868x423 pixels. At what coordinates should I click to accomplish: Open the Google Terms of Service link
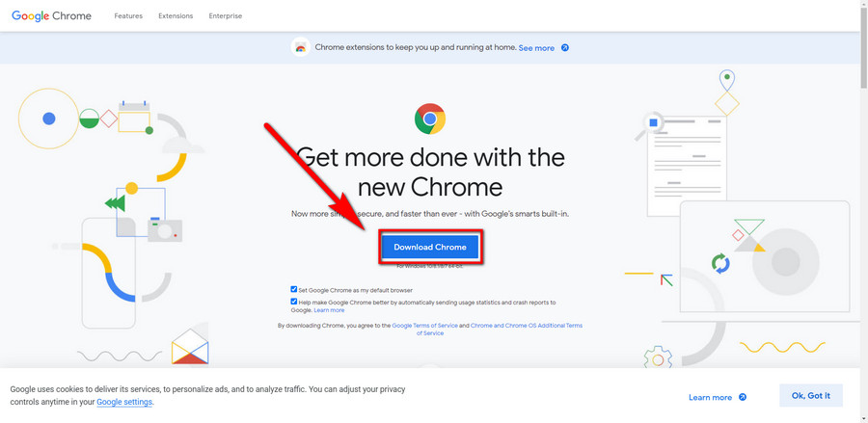click(x=424, y=326)
